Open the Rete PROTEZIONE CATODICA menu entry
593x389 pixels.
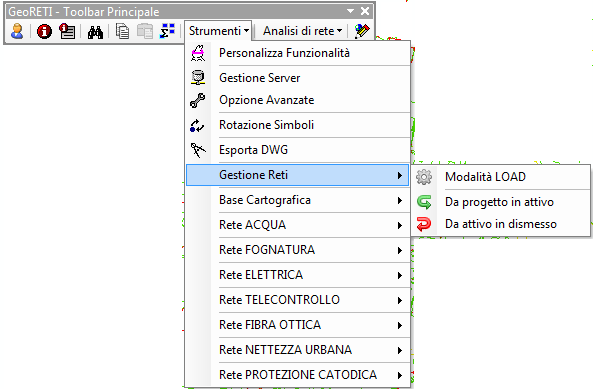(298, 375)
